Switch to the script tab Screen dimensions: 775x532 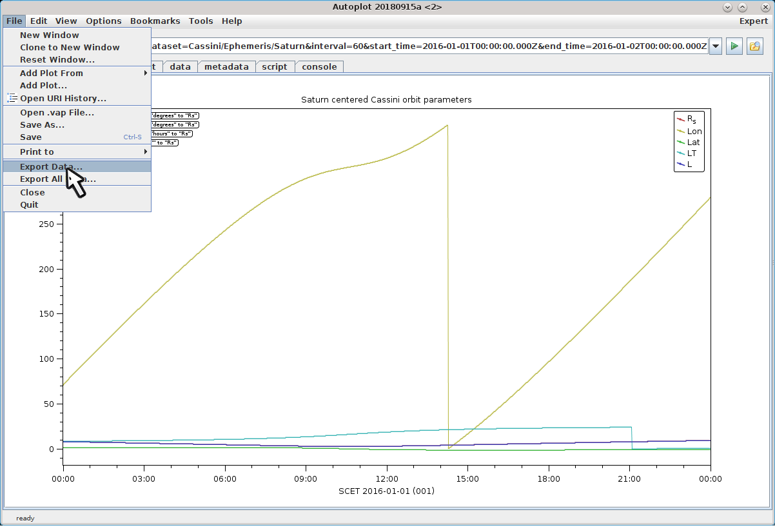pyautogui.click(x=275, y=66)
